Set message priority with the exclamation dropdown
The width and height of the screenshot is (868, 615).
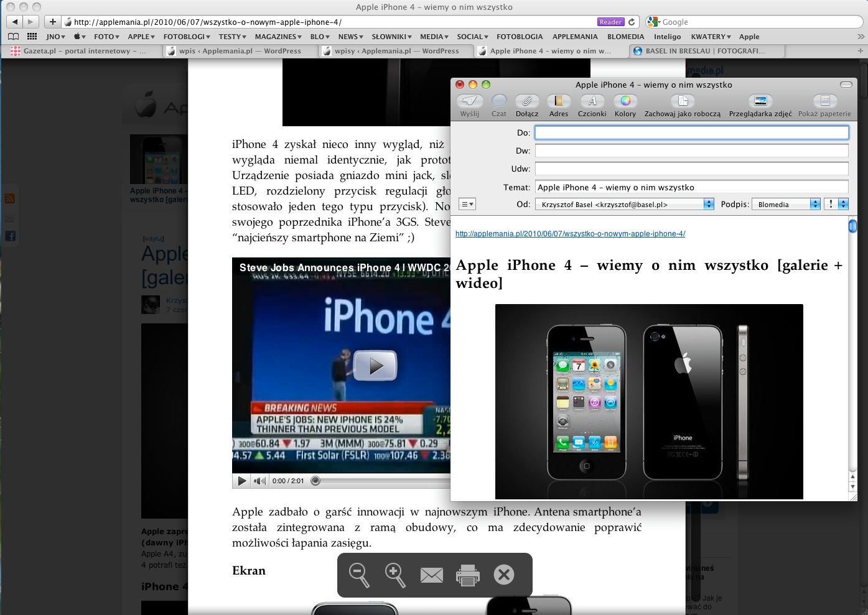click(x=836, y=204)
